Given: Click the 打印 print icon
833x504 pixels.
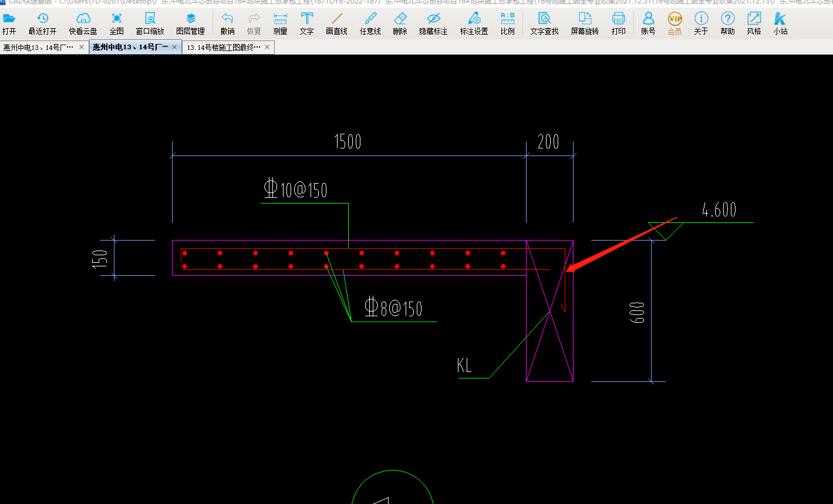Looking at the screenshot, I should coord(619,24).
